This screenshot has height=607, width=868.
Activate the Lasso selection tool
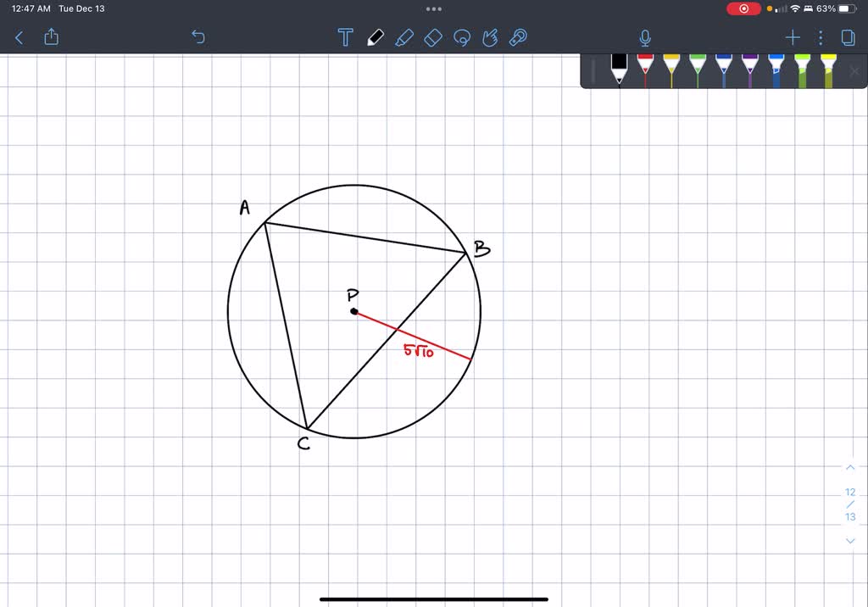point(462,37)
